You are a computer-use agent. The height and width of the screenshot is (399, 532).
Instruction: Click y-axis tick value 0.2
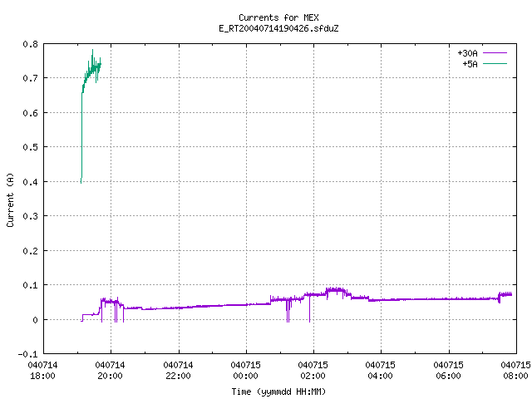click(30, 251)
